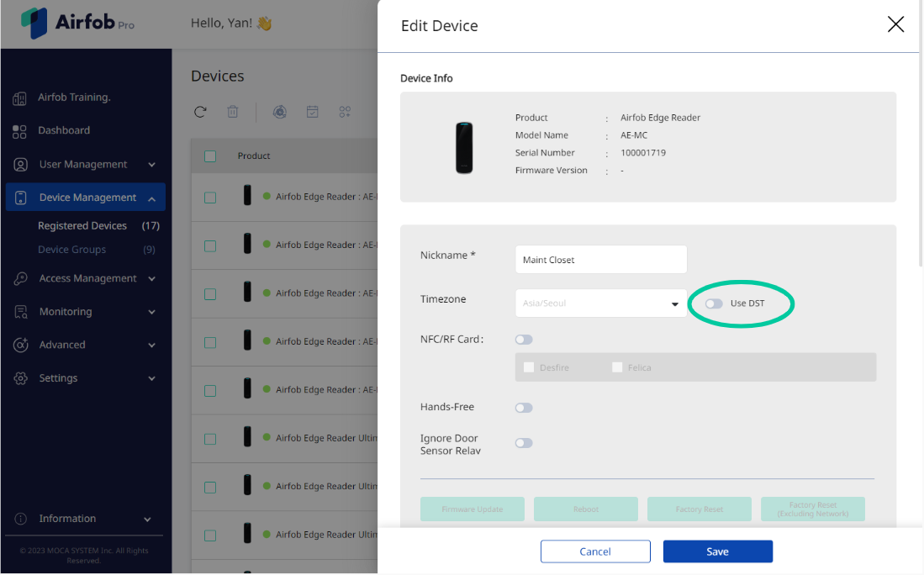Image resolution: width=924 pixels, height=575 pixels.
Task: Tick the checkbox of the second device row
Action: pos(210,245)
